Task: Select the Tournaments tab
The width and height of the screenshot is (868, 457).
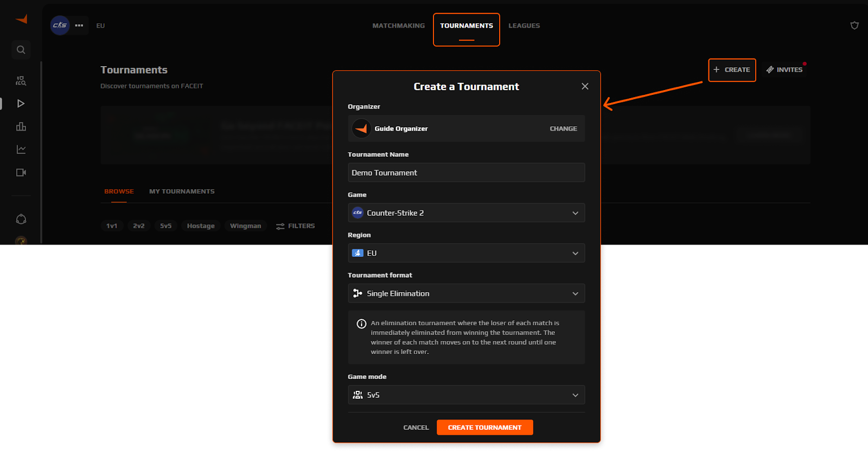Action: (x=467, y=25)
